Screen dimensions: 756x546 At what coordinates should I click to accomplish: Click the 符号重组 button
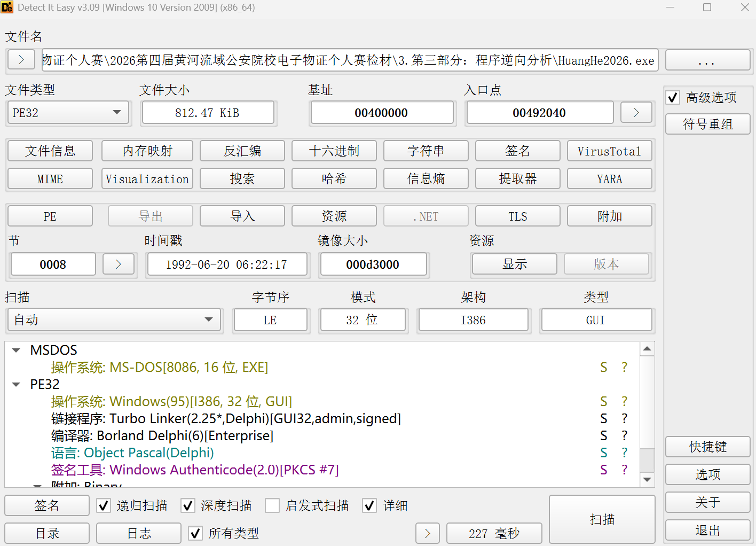click(x=708, y=124)
